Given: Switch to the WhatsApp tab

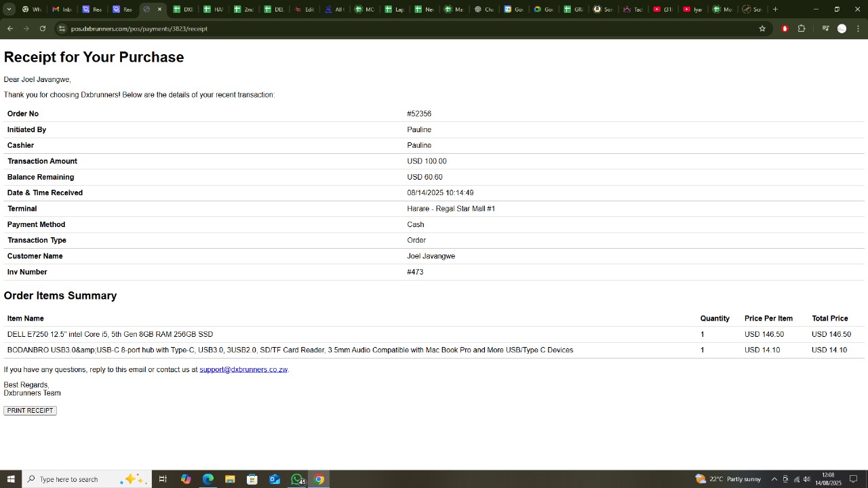Looking at the screenshot, I should 31,9.
